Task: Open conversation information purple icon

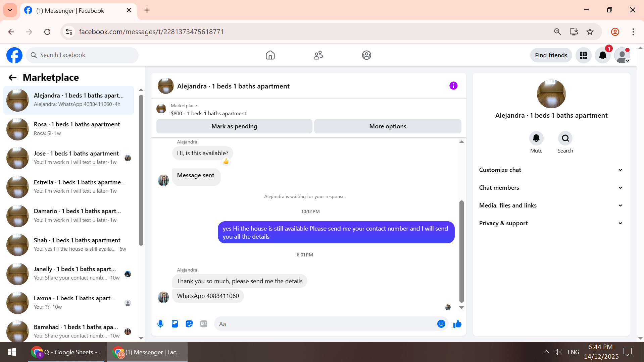Action: click(x=453, y=86)
